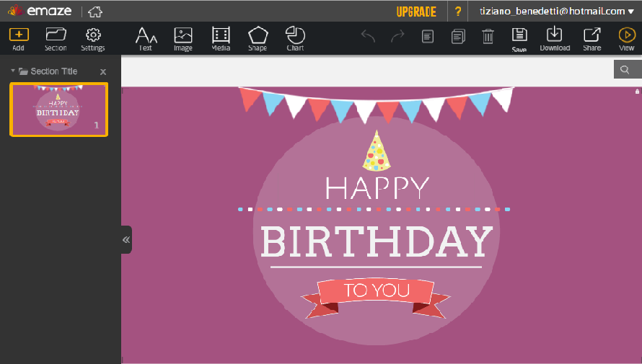The width and height of the screenshot is (642, 364).
Task: Download the presentation
Action: pyautogui.click(x=555, y=39)
